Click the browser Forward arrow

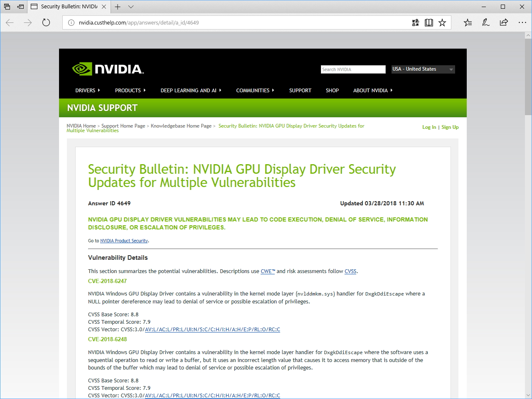click(28, 22)
